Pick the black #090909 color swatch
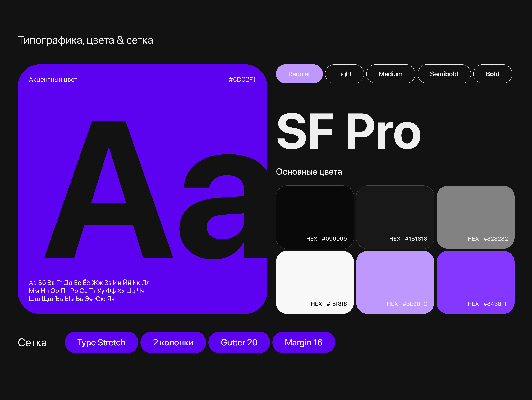The image size is (532, 400). click(315, 217)
